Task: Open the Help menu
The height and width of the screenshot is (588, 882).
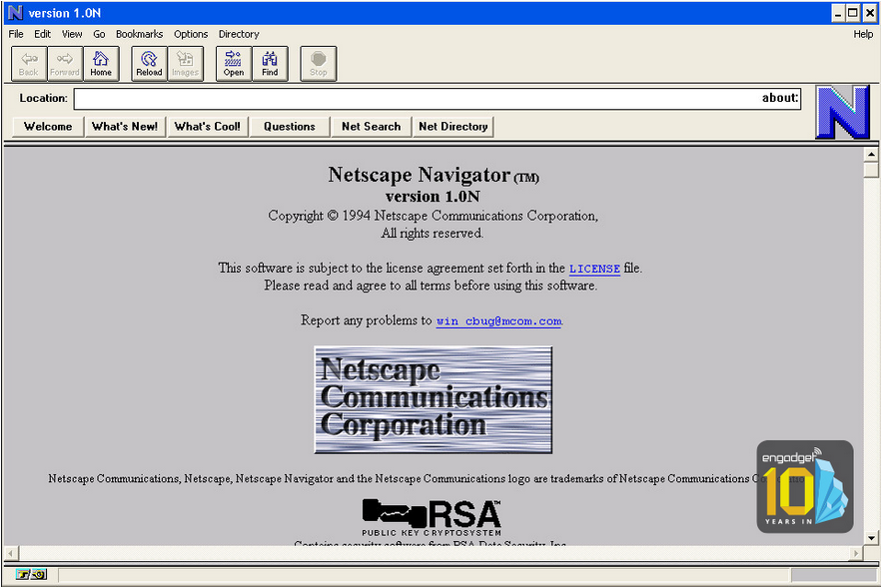Action: 863,34
